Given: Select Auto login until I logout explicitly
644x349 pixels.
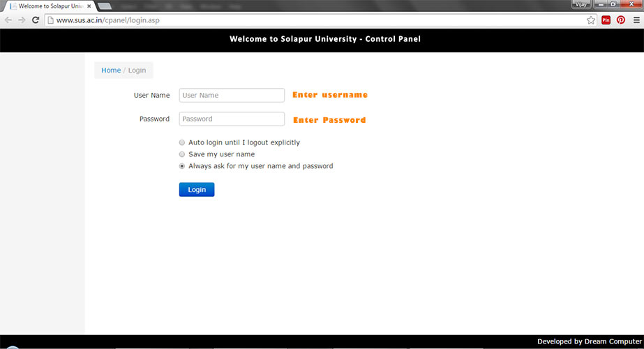Looking at the screenshot, I should (x=182, y=142).
